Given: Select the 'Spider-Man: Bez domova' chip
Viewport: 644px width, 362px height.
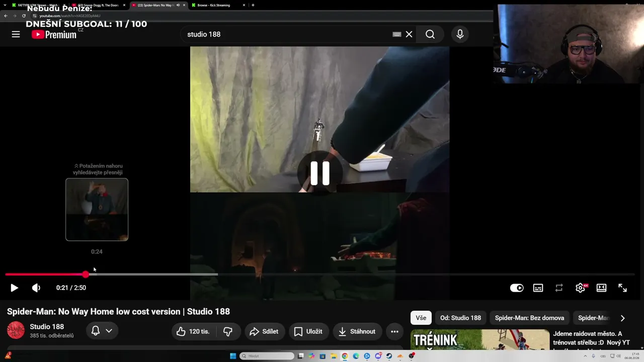Looking at the screenshot, I should coord(529,318).
